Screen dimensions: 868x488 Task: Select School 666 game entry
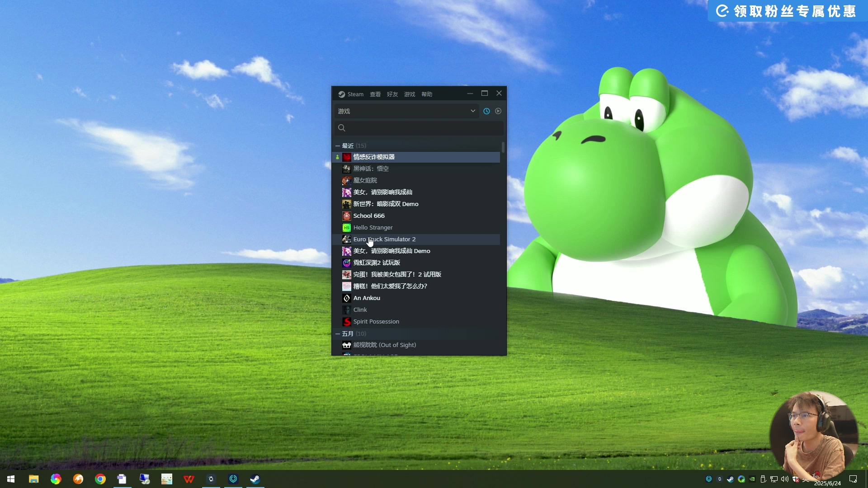click(416, 216)
